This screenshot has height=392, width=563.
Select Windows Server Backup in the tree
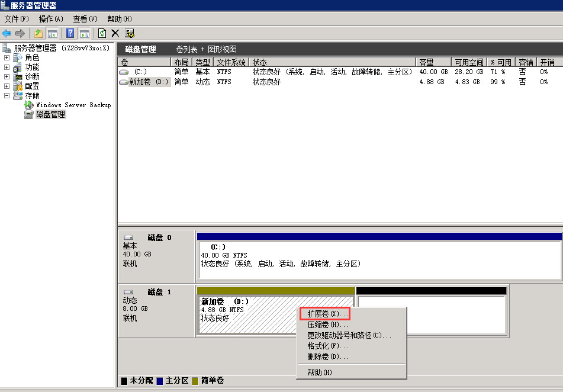click(x=73, y=105)
